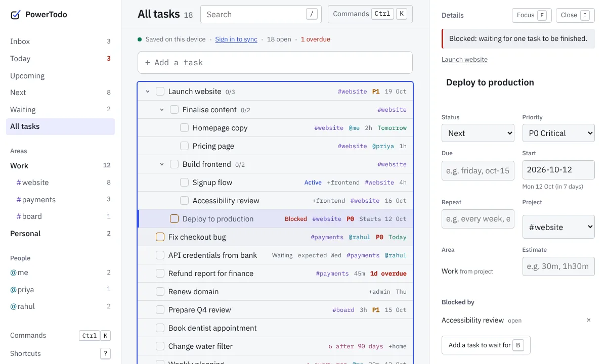607x364 pixels.
Task: Filter by #payments project in sidebar
Action: [61, 200]
